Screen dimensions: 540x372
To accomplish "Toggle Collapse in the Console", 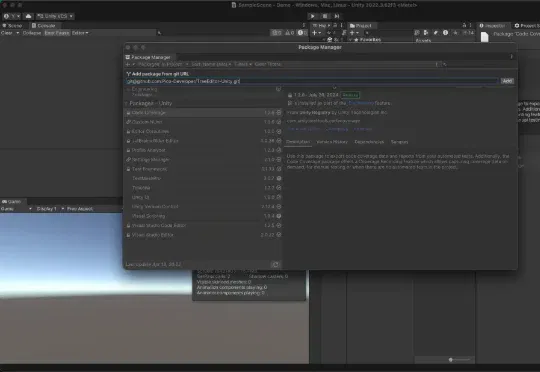I will pos(32,33).
